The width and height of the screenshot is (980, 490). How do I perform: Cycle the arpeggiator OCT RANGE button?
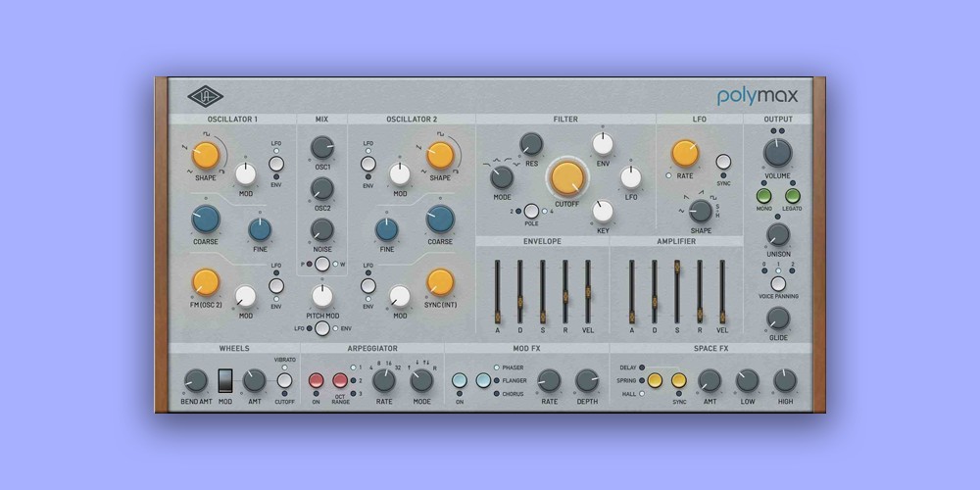click(340, 380)
